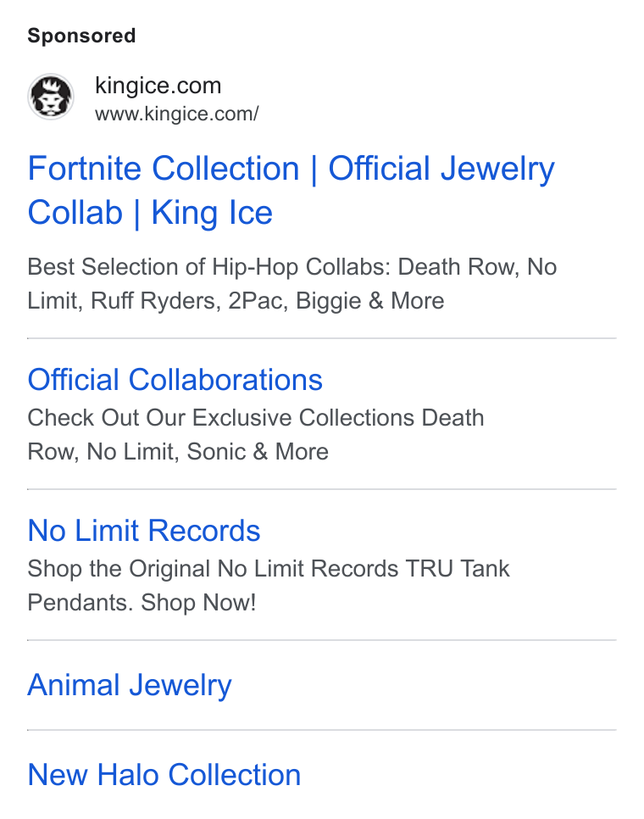Select the Sponsored label

click(81, 36)
